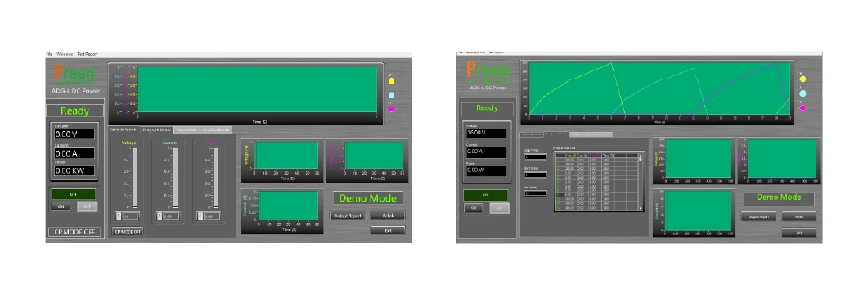Image resolution: width=868 pixels, height=295 pixels.
Task: Click the 0.00 V voltage readout, left window
Action: pos(74,134)
